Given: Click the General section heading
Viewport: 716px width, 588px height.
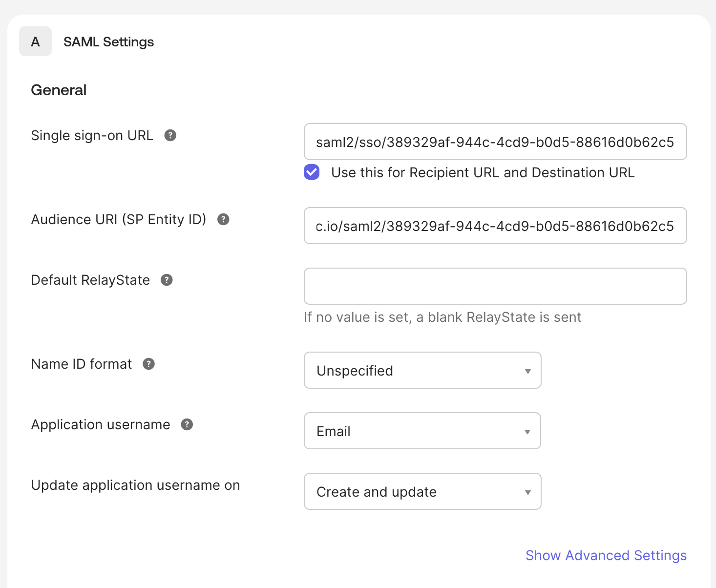Looking at the screenshot, I should click(x=59, y=89).
